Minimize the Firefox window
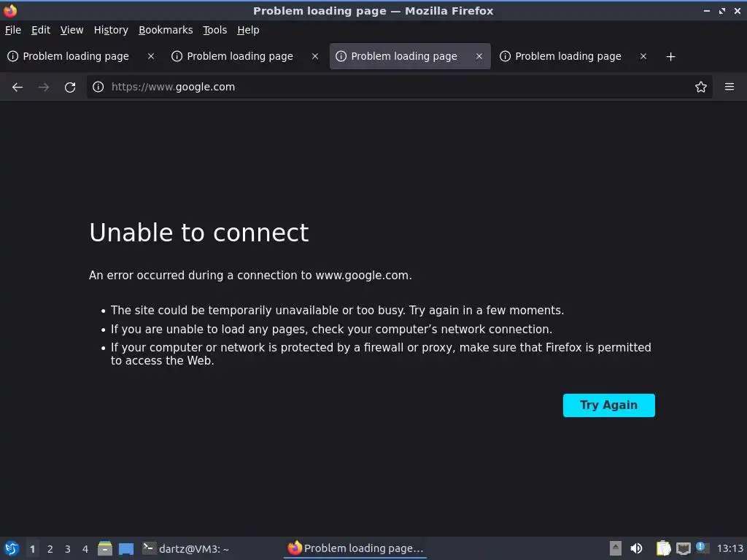This screenshot has width=747, height=560. (707, 11)
